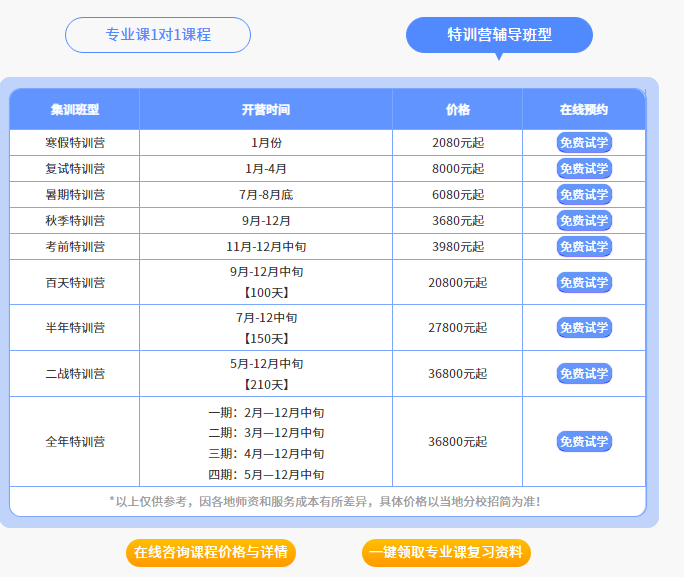Click 免费试学 for 寒假特训营
The height and width of the screenshot is (577, 684).
(x=584, y=143)
